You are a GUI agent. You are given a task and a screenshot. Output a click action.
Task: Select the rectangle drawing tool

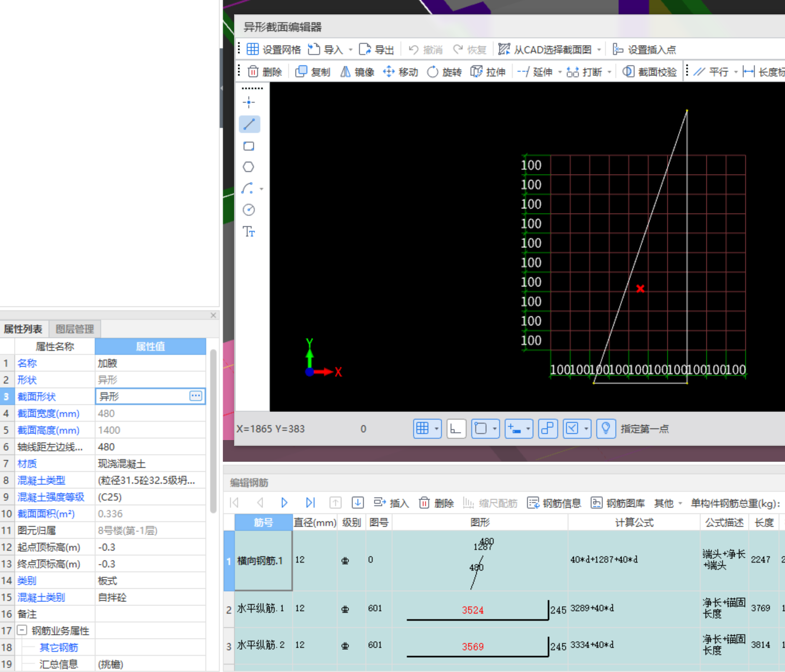(x=249, y=146)
